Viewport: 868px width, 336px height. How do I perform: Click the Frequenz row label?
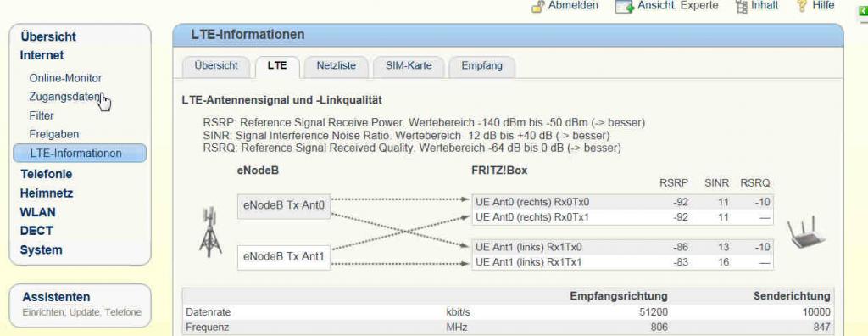pyautogui.click(x=208, y=328)
